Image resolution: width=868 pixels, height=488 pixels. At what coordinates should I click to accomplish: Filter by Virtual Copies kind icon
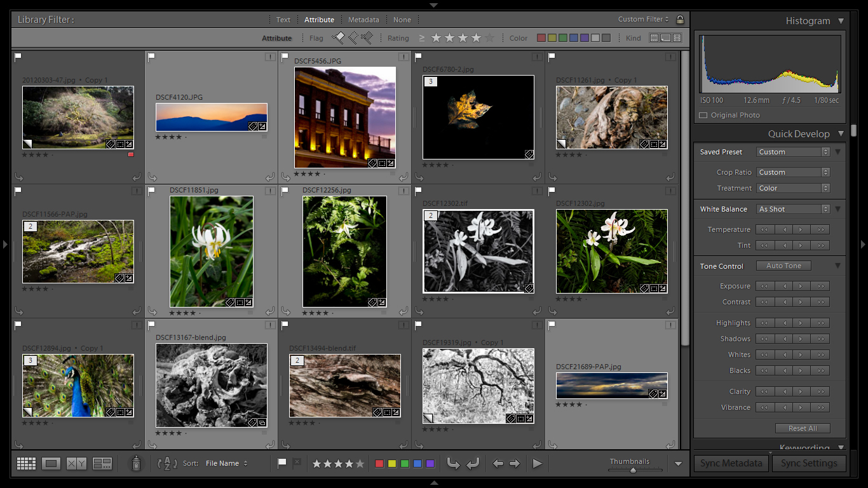point(666,38)
